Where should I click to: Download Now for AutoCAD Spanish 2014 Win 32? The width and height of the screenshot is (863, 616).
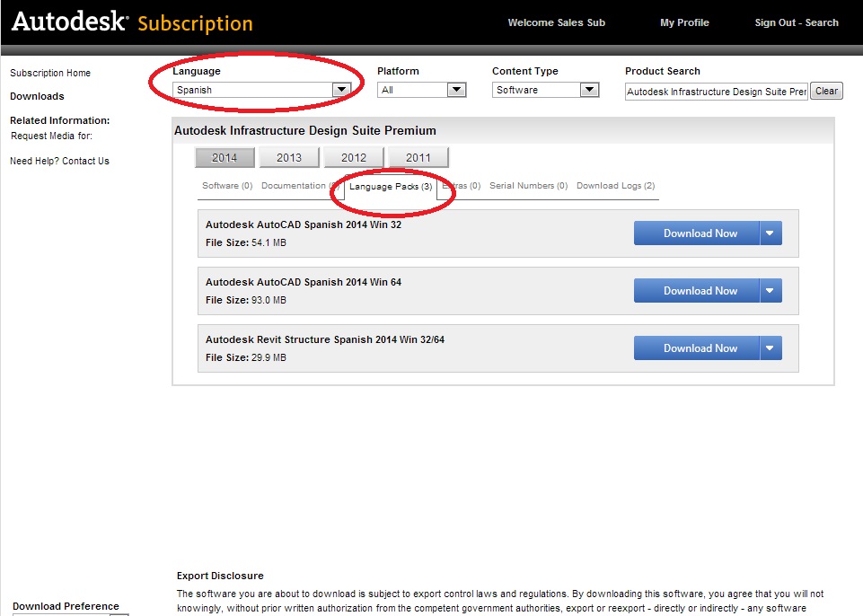click(x=697, y=233)
